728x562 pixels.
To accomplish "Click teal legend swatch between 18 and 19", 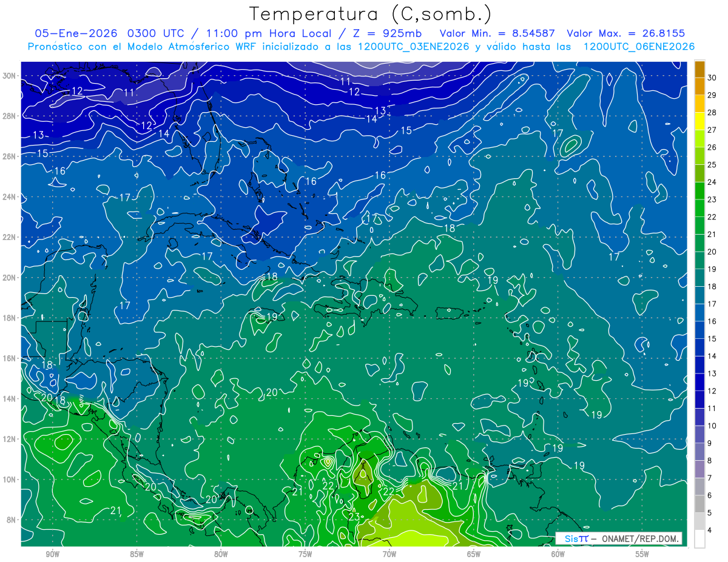I will coord(699,278).
